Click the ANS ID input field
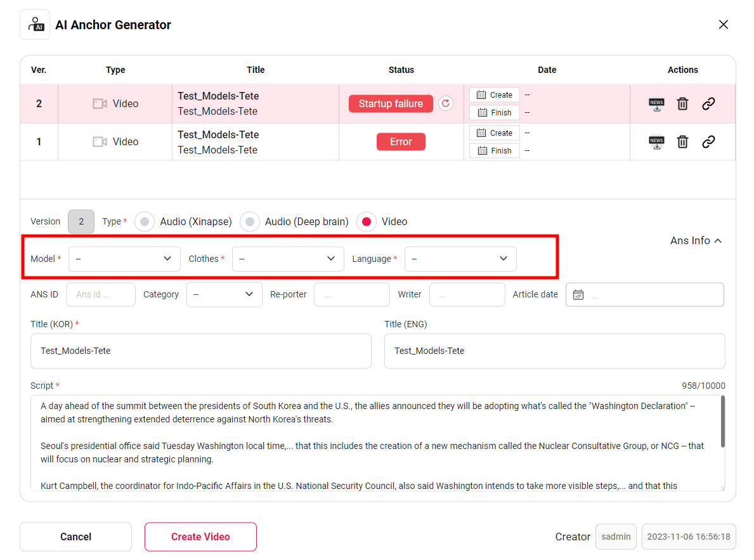This screenshot has width=754, height=560. (x=101, y=295)
